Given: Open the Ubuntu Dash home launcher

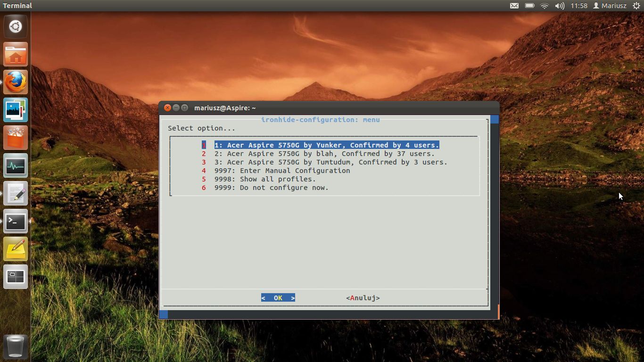Looking at the screenshot, I should point(16,26).
